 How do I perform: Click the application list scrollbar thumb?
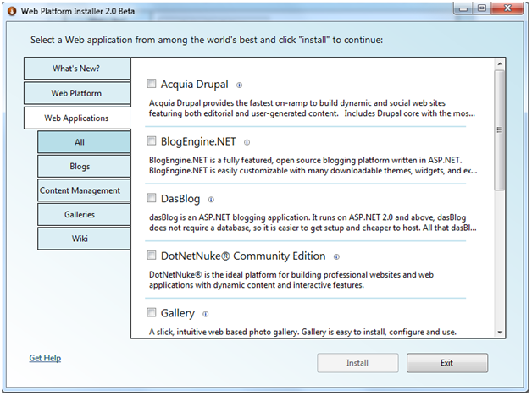500,130
